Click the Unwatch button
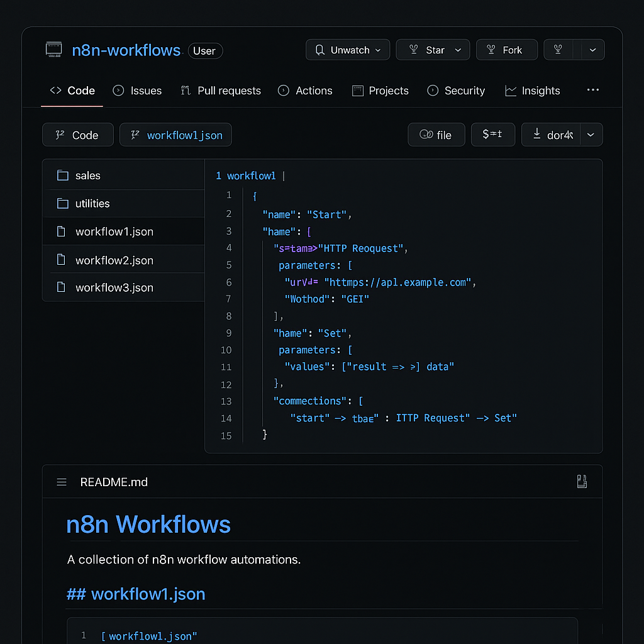644x644 pixels. [x=347, y=50]
